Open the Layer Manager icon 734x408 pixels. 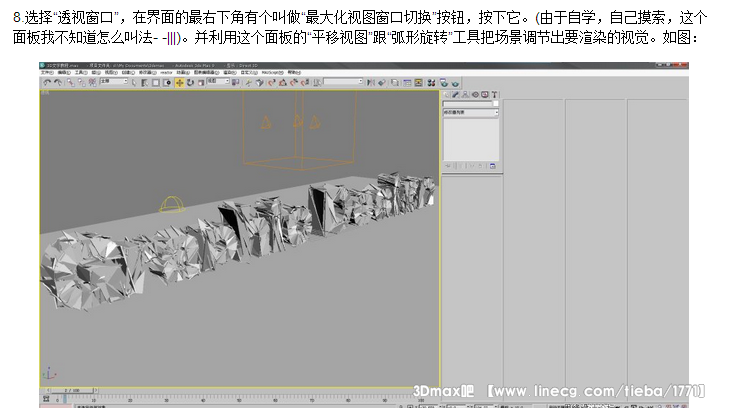[x=395, y=82]
